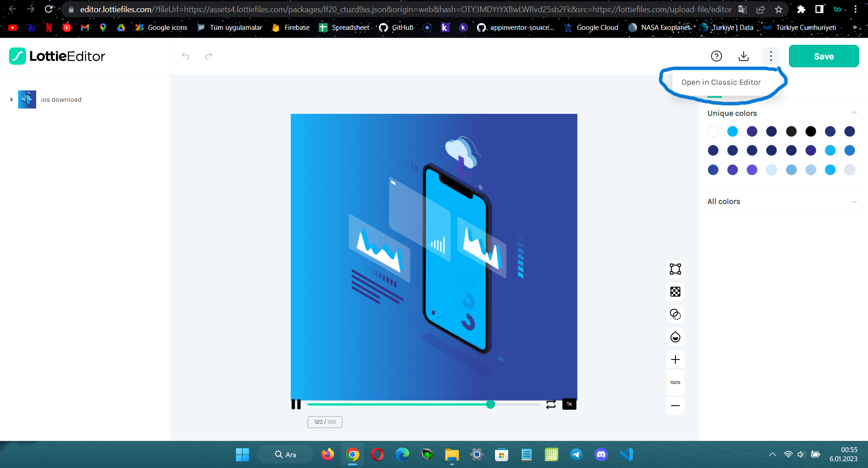The height and width of the screenshot is (468, 868).
Task: Reload the page in Chrome
Action: pos(49,9)
